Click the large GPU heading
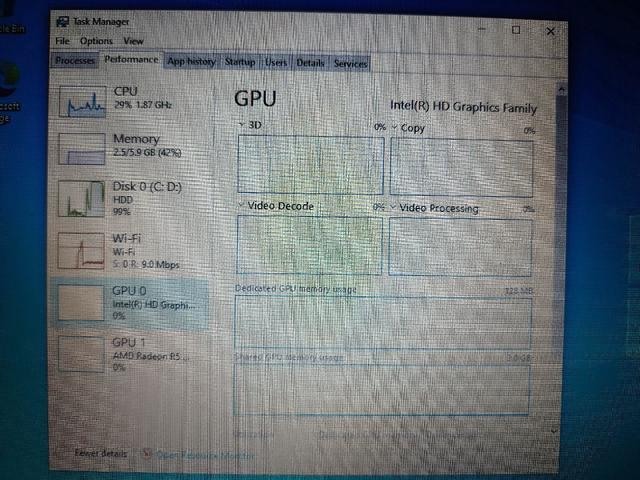The height and width of the screenshot is (480, 640). coord(256,98)
